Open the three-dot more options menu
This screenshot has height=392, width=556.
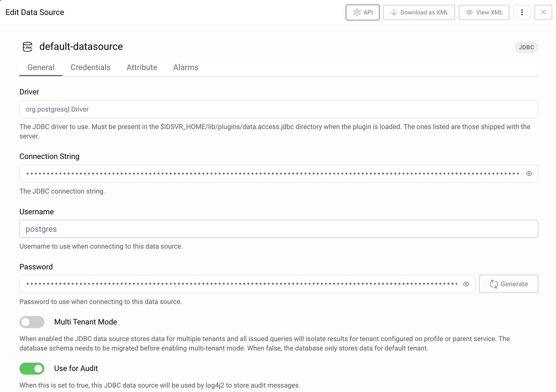tap(522, 12)
